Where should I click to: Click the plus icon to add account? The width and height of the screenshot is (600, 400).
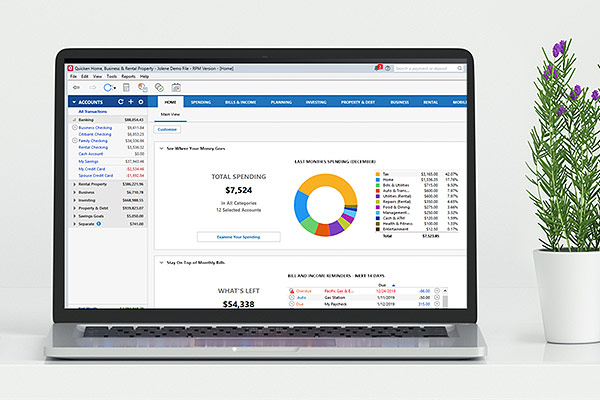131,102
